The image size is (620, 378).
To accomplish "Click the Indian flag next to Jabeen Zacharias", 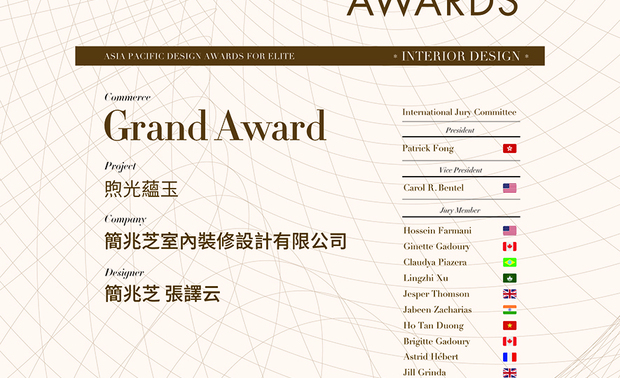I will [509, 310].
